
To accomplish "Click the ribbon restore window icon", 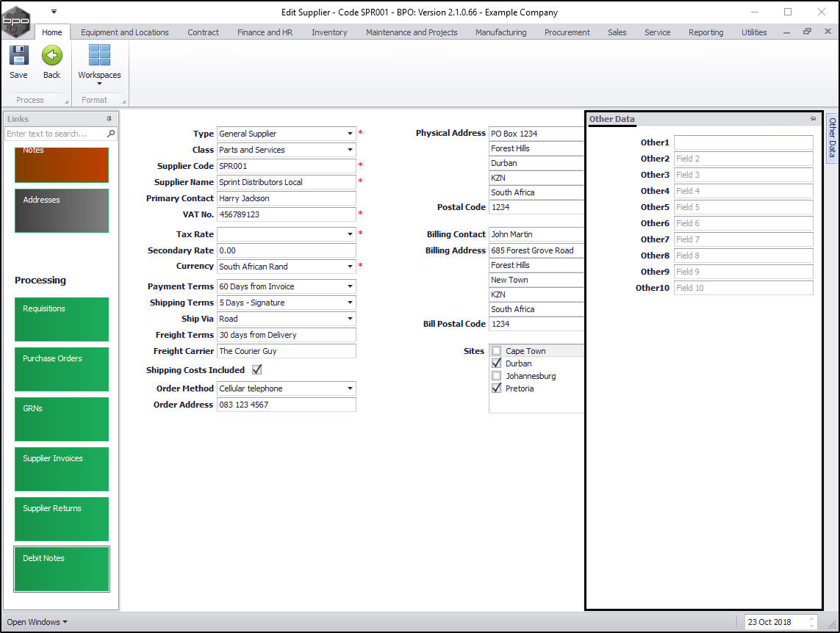I will coord(807,32).
